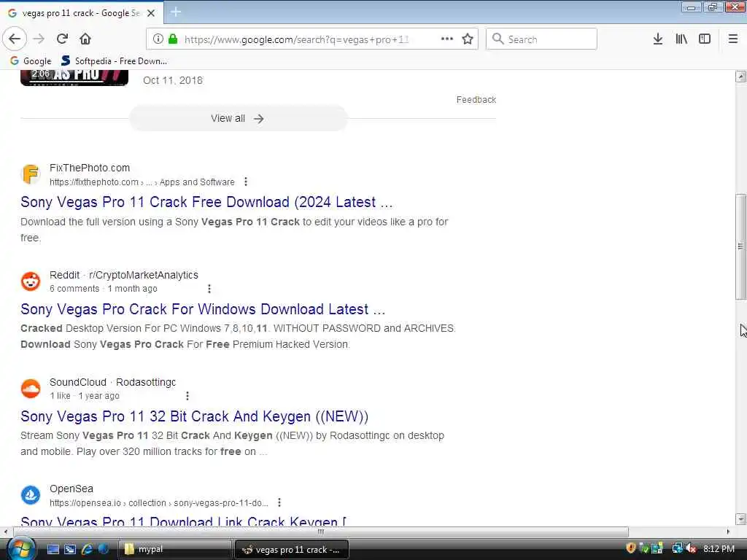Image resolution: width=747 pixels, height=560 pixels.
Task: Click the vertical scrollbar thumb
Action: [740, 246]
